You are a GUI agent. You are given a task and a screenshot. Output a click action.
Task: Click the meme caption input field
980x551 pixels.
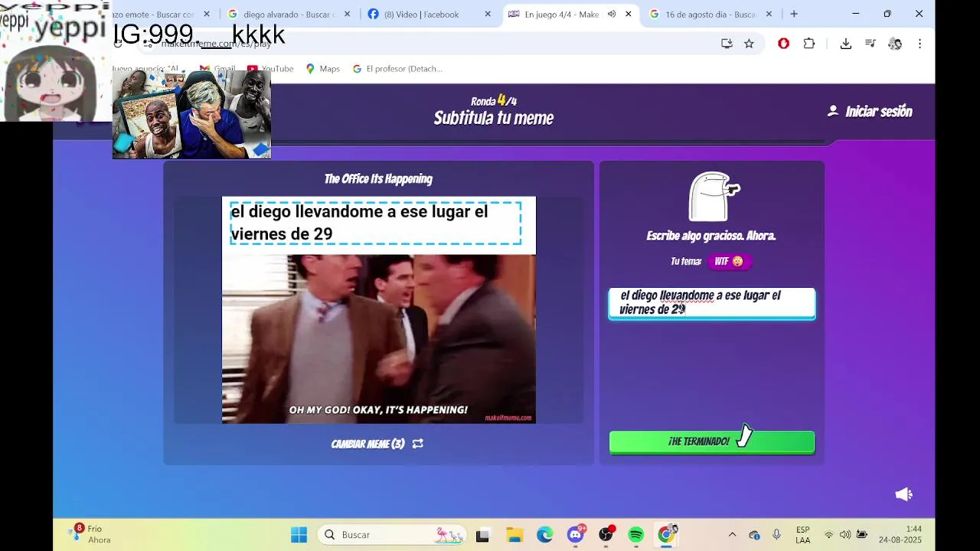tap(712, 303)
